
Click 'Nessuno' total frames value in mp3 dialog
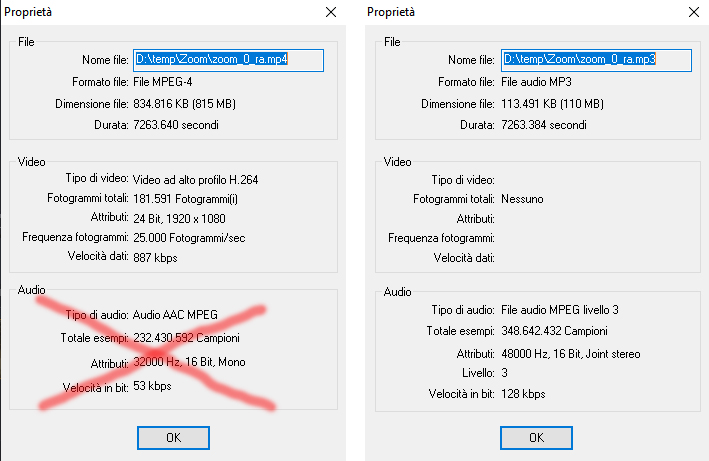(x=522, y=199)
